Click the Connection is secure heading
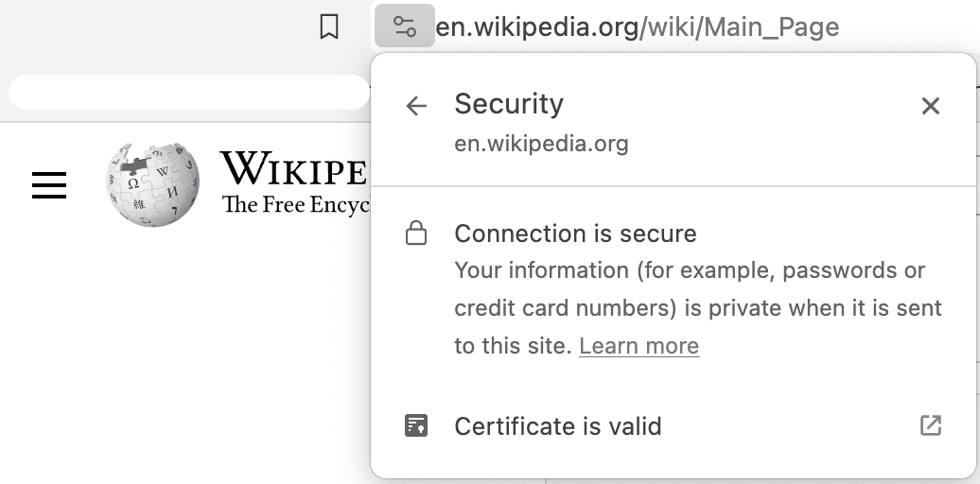 tap(576, 233)
